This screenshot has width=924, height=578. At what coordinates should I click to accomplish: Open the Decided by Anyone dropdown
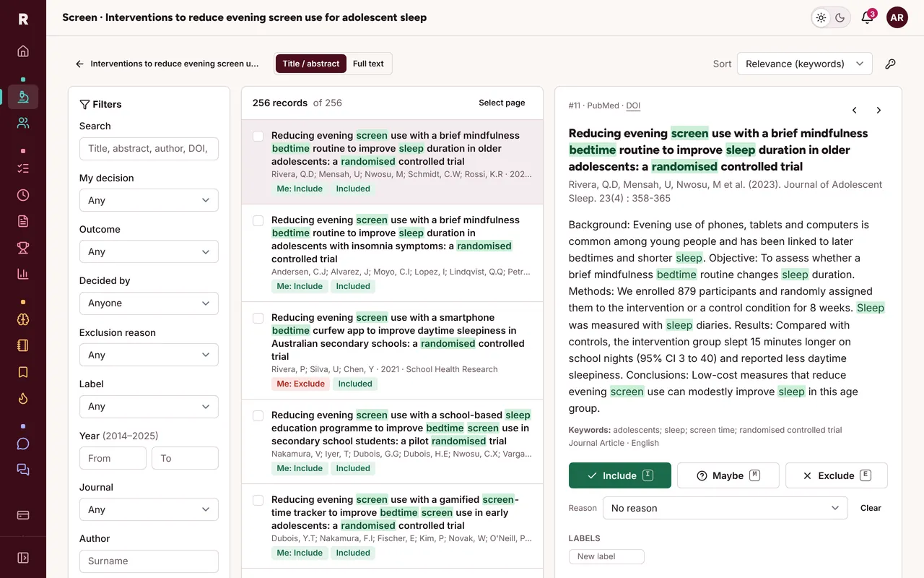(x=149, y=303)
